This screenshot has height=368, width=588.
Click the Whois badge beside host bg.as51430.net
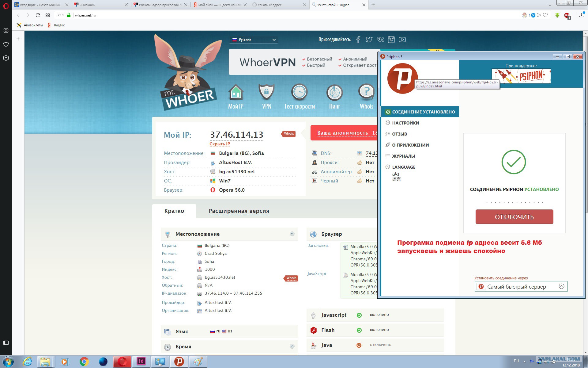point(291,278)
